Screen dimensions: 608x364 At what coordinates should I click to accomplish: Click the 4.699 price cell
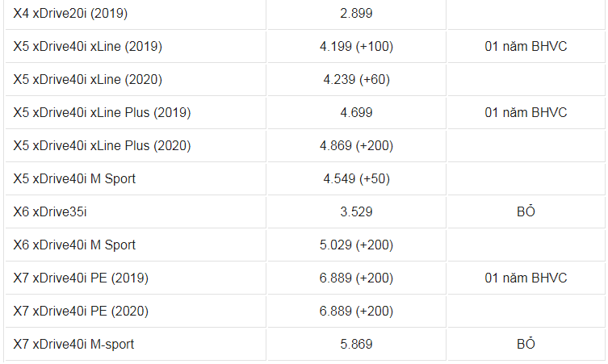click(x=356, y=113)
